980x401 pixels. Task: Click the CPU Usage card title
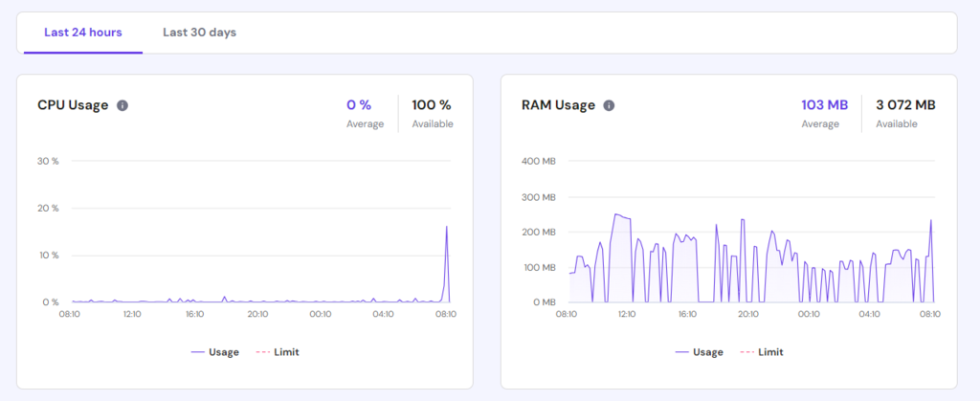pyautogui.click(x=73, y=105)
